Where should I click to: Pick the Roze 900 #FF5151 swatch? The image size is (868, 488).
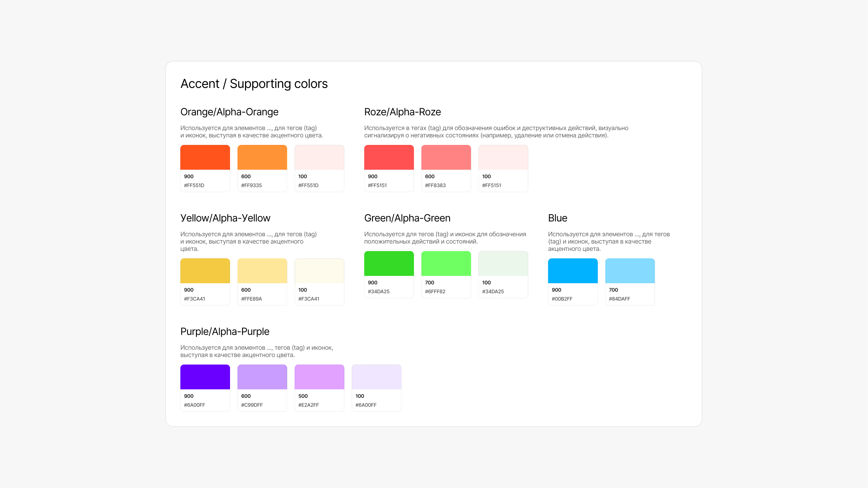(x=389, y=168)
